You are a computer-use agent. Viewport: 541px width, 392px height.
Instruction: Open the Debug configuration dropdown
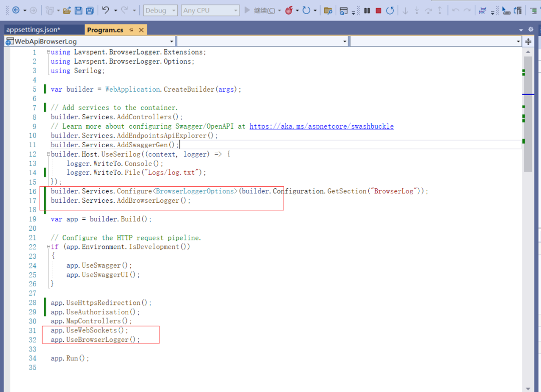(160, 11)
